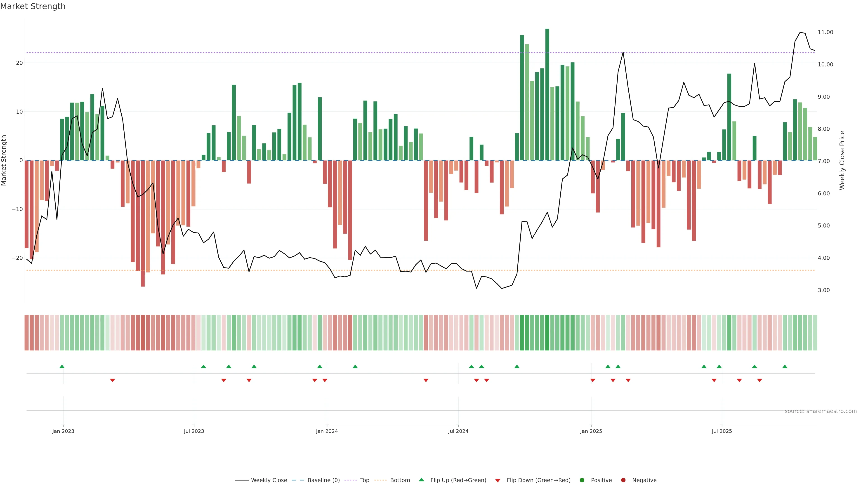Click the first red flip-down triangle marker
The image size is (868, 488).
tap(113, 380)
